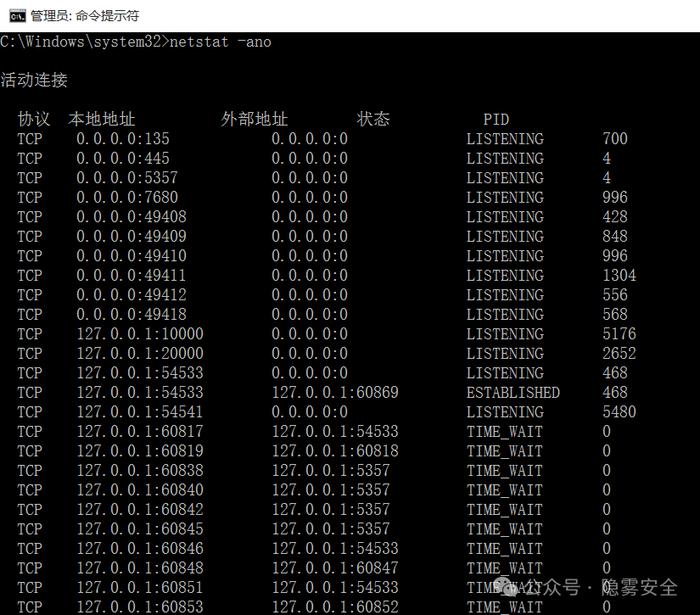The width and height of the screenshot is (700, 615).
Task: Click PID value 556
Action: pyautogui.click(x=615, y=294)
